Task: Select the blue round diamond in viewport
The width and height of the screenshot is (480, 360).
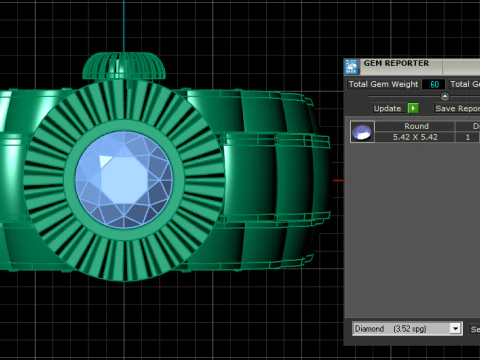Action: pos(124,180)
